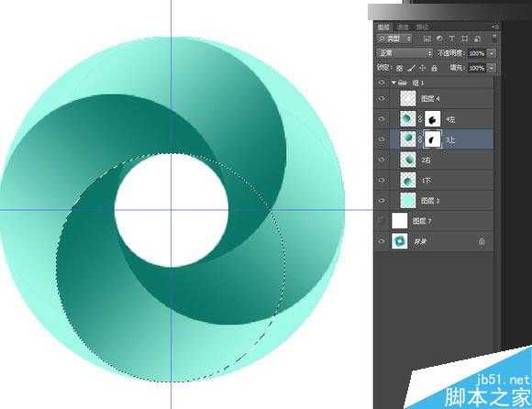Lock transparent pixels icon
The height and width of the screenshot is (409, 532).
point(400,68)
